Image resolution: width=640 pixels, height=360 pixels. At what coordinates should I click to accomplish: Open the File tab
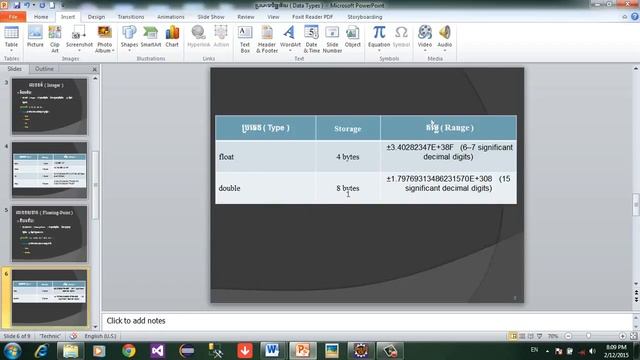(x=13, y=17)
